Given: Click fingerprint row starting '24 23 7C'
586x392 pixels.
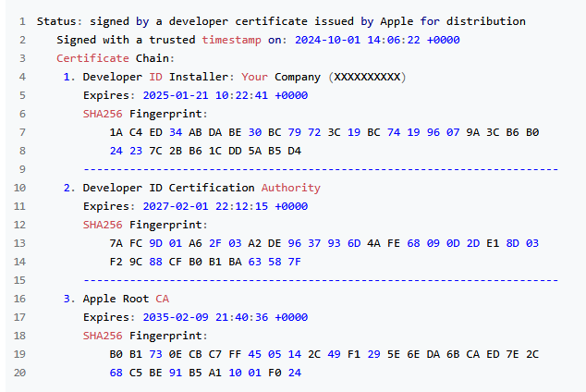Looking at the screenshot, I should [205, 151].
